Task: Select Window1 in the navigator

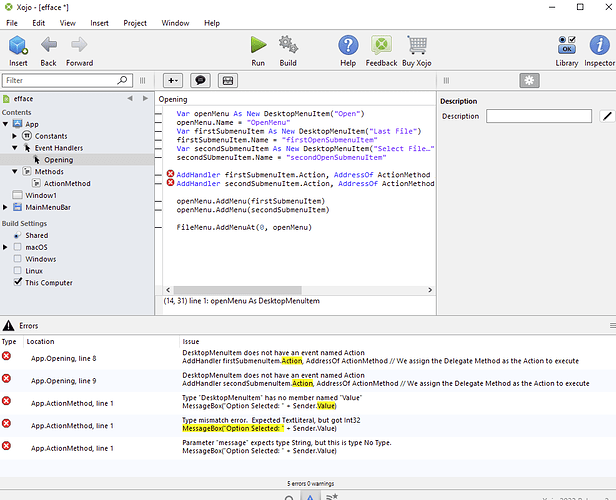Action: [41, 195]
